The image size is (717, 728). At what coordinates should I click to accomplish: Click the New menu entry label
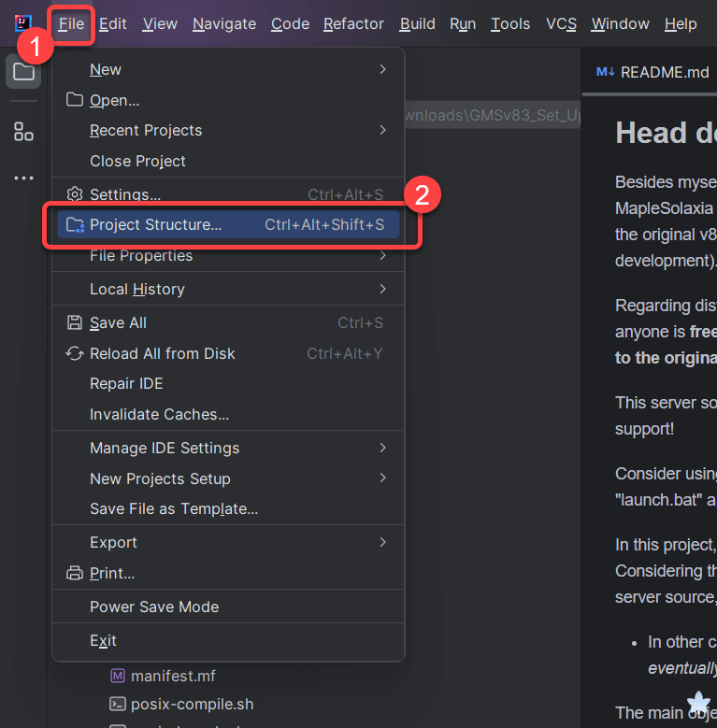click(106, 70)
